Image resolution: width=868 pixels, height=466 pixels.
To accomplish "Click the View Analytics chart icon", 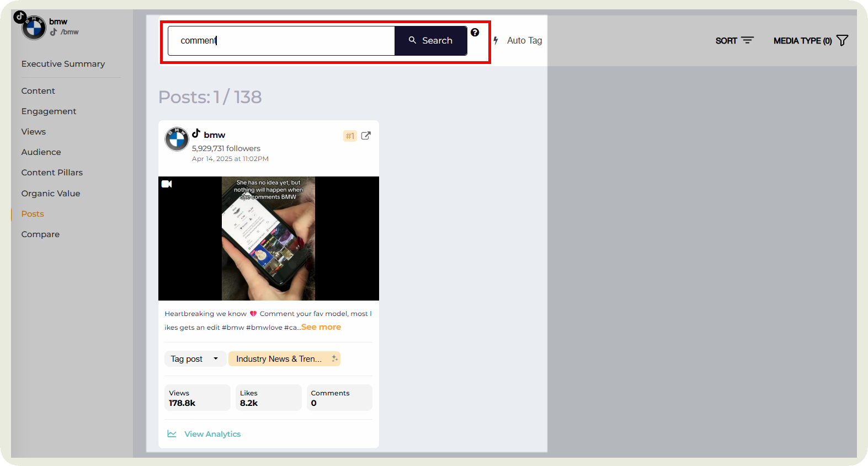I will (172, 434).
